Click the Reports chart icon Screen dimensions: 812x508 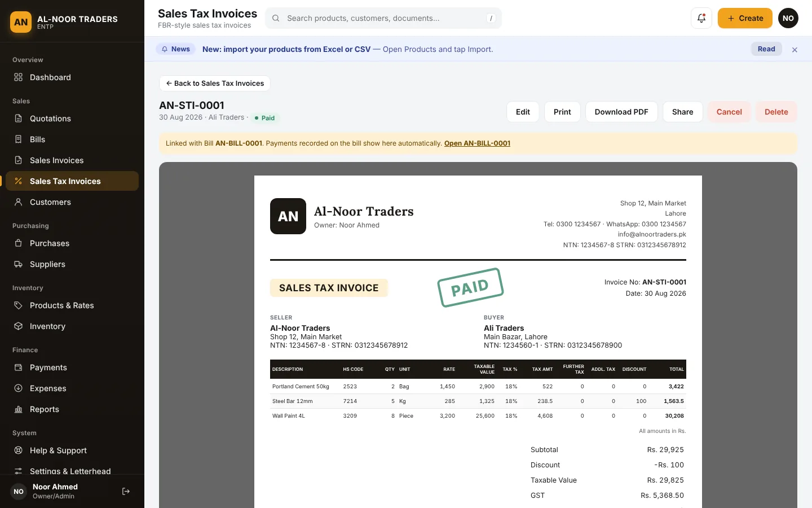click(x=18, y=409)
